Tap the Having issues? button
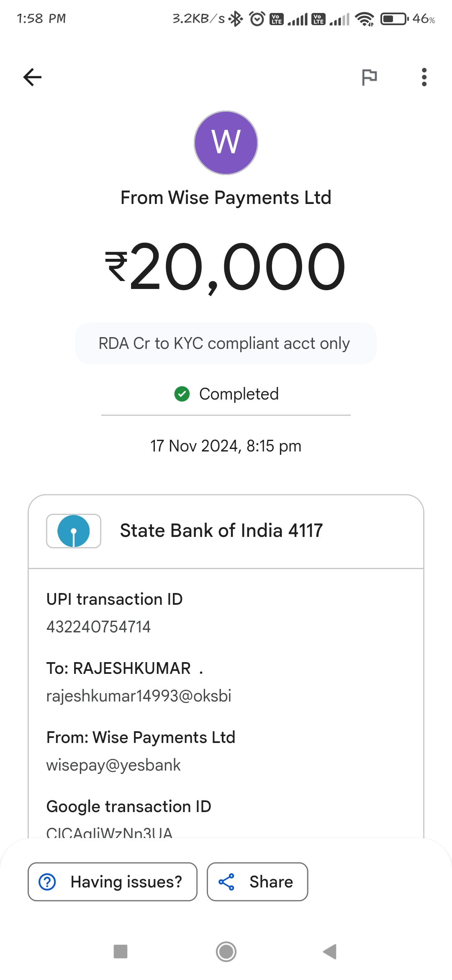Screen dimensions: 452x980 (113, 882)
